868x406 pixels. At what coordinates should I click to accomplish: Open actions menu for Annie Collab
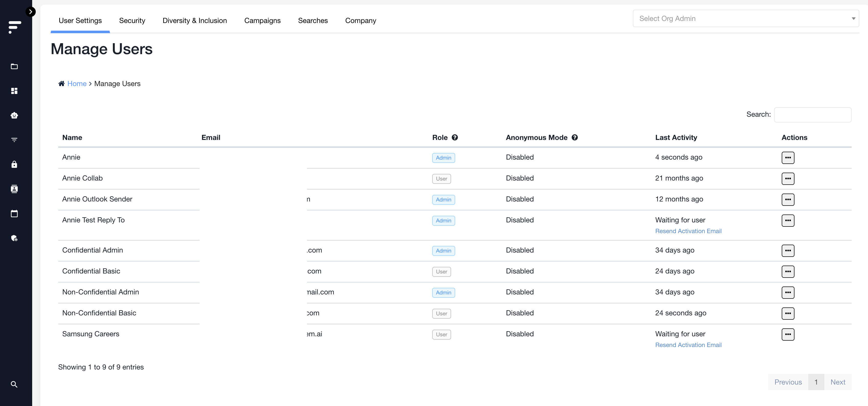click(x=788, y=178)
